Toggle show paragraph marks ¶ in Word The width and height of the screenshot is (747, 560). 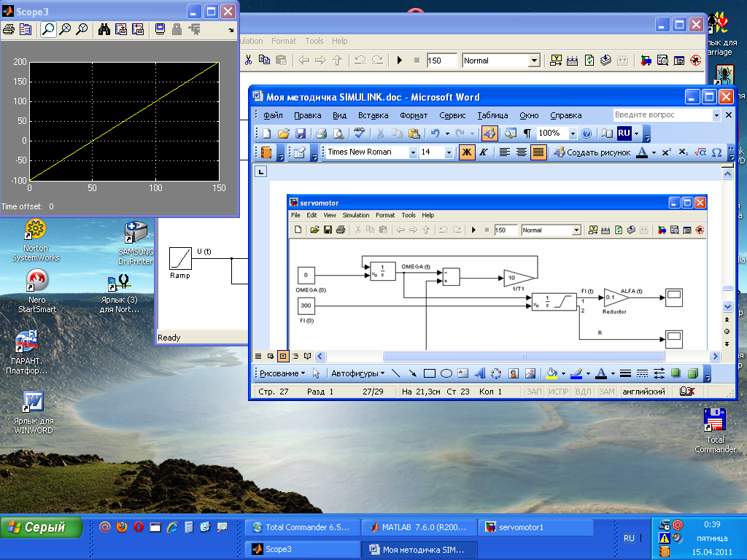(x=527, y=133)
